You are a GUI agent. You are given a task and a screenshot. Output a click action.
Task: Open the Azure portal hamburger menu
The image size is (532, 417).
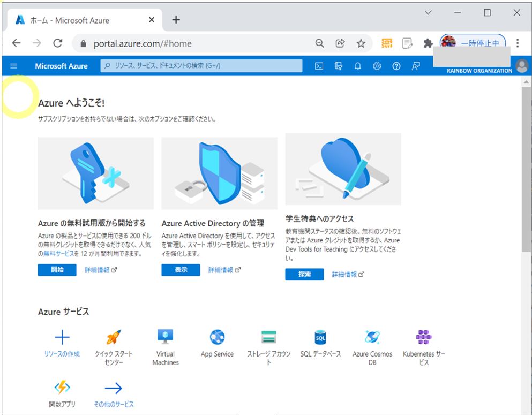[x=13, y=66]
